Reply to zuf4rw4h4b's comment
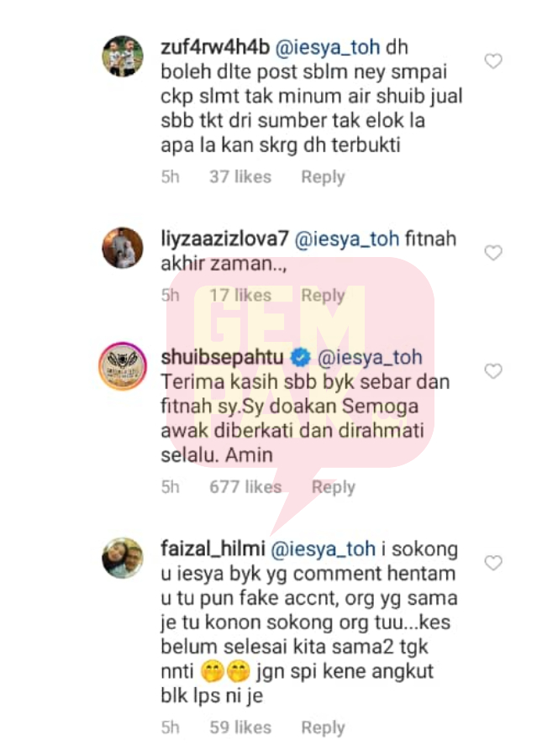537x756 pixels. [323, 177]
